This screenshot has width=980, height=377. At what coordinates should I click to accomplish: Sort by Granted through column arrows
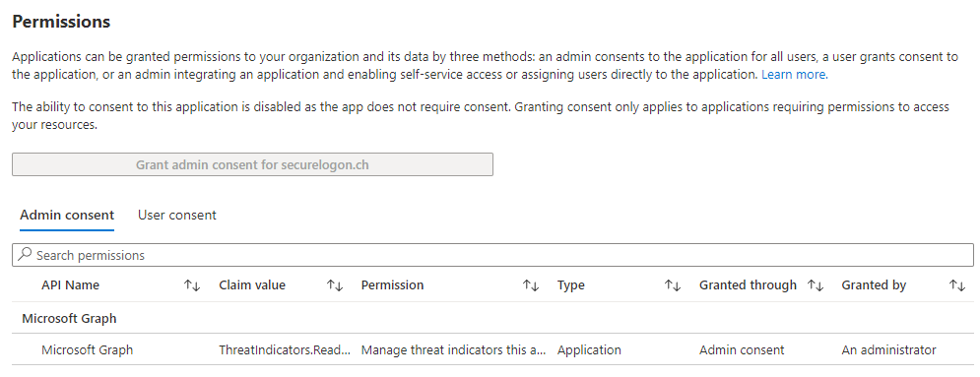(x=816, y=285)
